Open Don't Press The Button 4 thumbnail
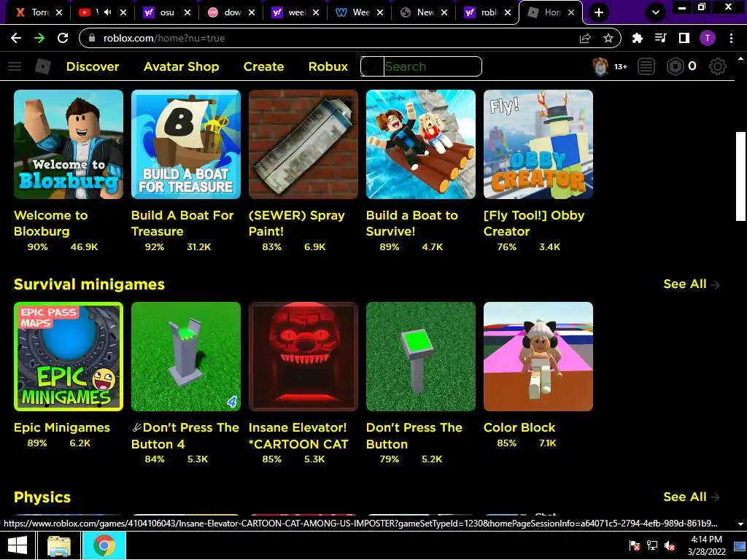This screenshot has width=747, height=560. [x=186, y=357]
